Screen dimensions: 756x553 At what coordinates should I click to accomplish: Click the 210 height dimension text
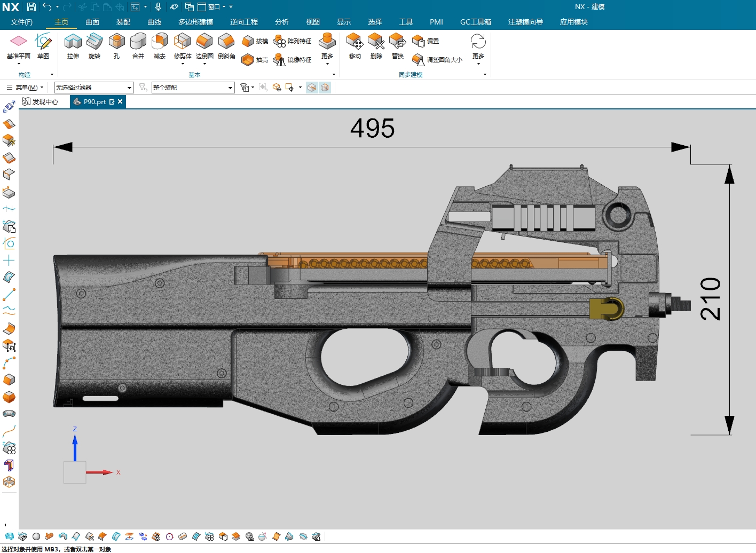[711, 299]
